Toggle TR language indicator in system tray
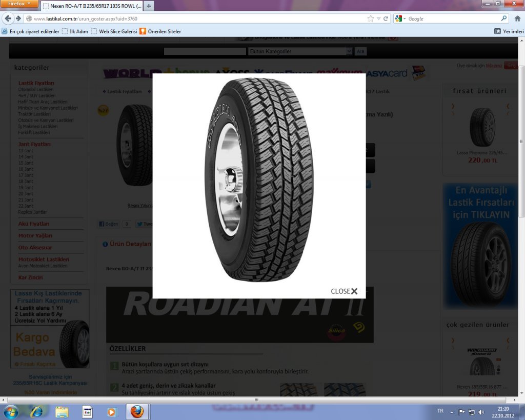The image size is (525, 420). point(439,412)
